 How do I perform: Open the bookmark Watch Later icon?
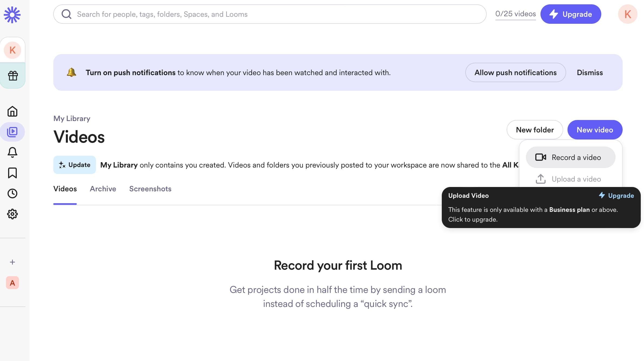click(x=12, y=173)
